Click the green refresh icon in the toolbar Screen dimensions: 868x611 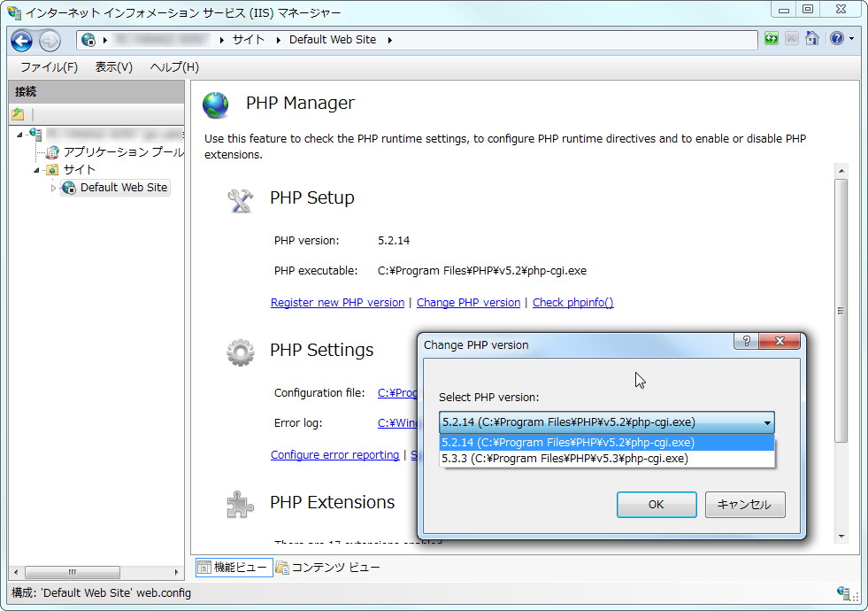click(771, 39)
